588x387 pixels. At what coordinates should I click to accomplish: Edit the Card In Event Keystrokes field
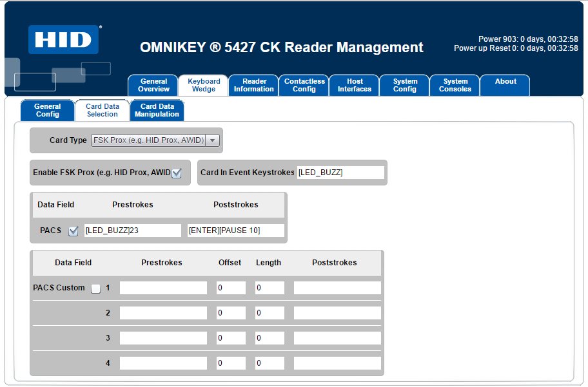341,173
